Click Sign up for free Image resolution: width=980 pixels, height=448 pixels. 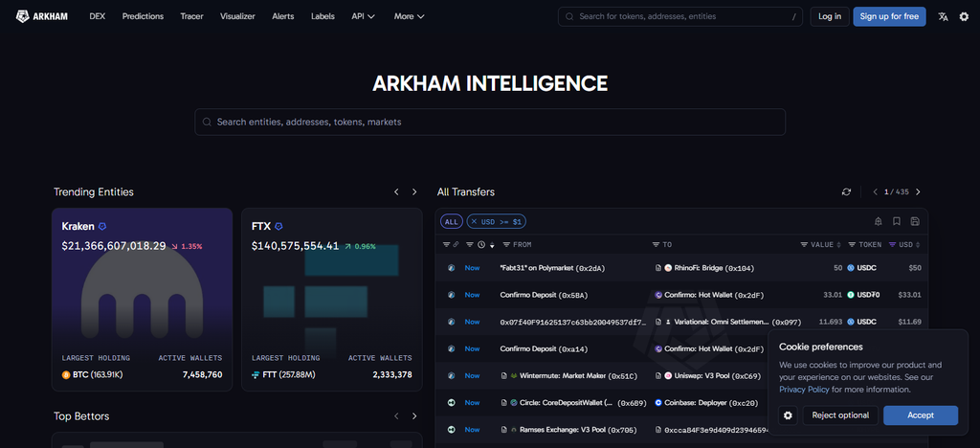[x=889, y=16]
